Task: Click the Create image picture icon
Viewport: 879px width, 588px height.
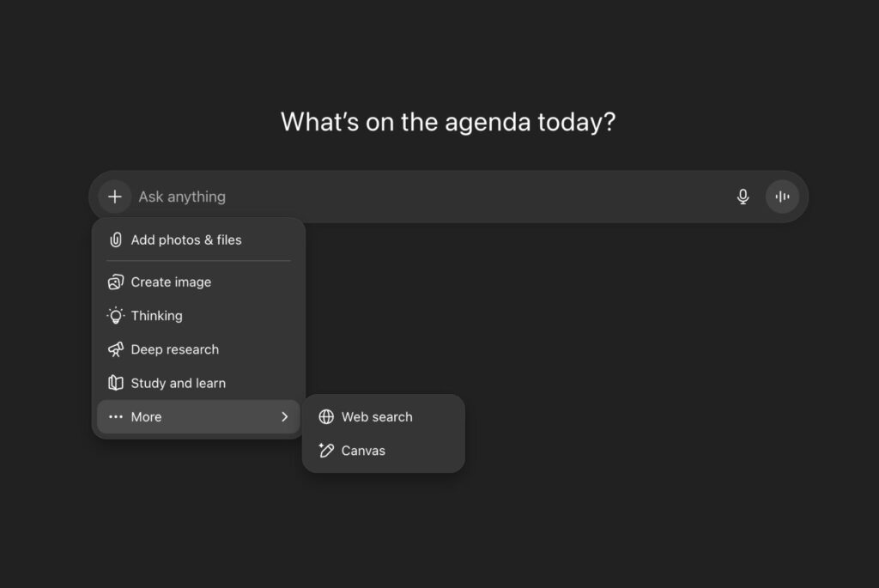Action: tap(116, 282)
